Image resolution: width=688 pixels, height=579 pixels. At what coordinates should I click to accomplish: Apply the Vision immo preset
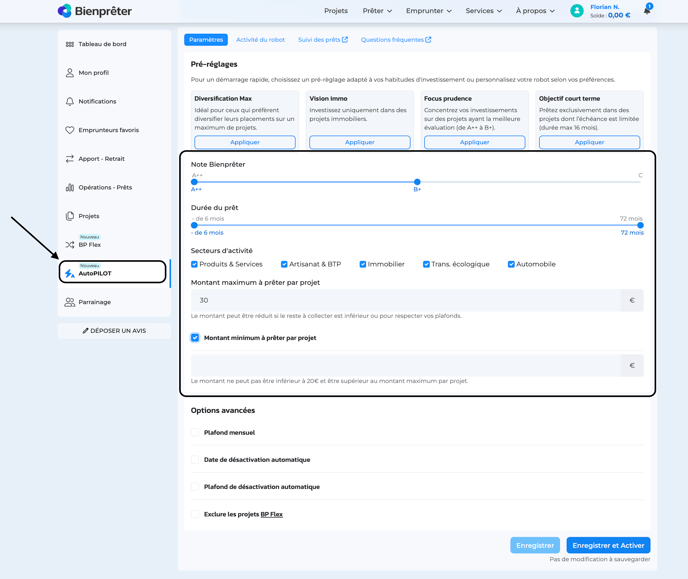[360, 142]
